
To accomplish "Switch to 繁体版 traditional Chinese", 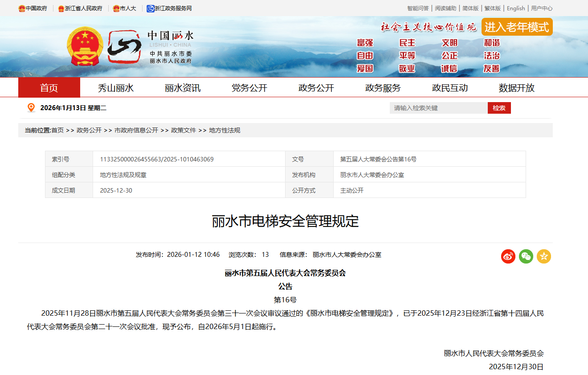I will click(x=492, y=8).
